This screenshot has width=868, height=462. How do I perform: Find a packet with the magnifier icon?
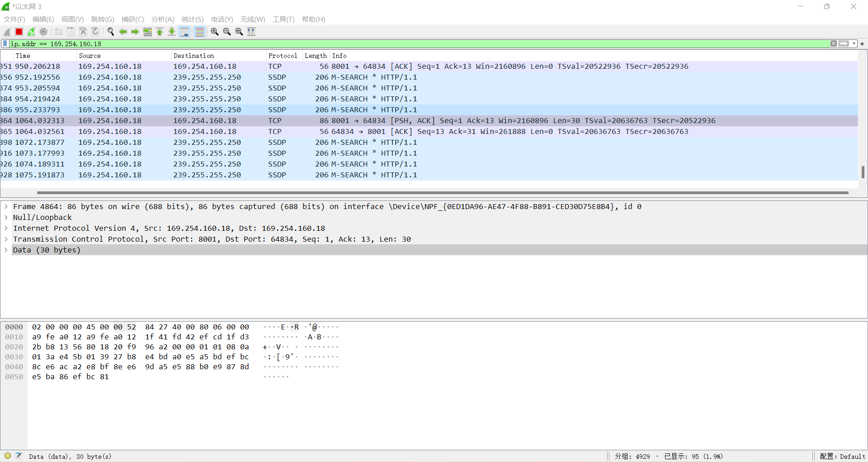coord(111,32)
